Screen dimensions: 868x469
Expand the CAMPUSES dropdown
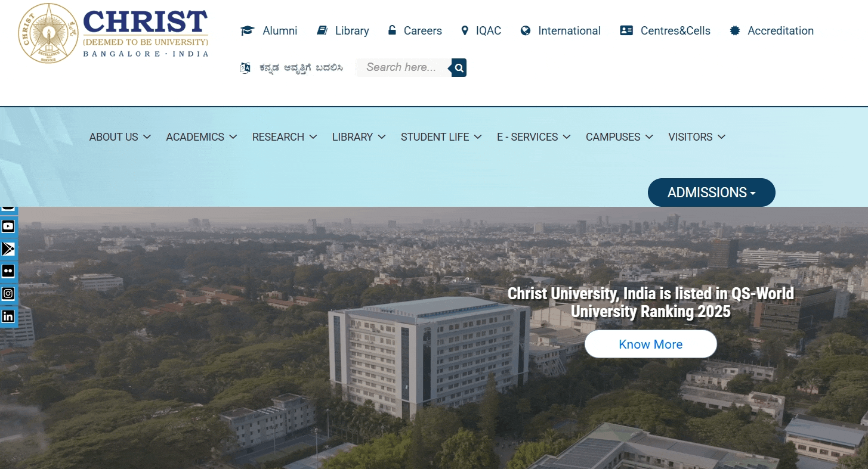point(619,137)
